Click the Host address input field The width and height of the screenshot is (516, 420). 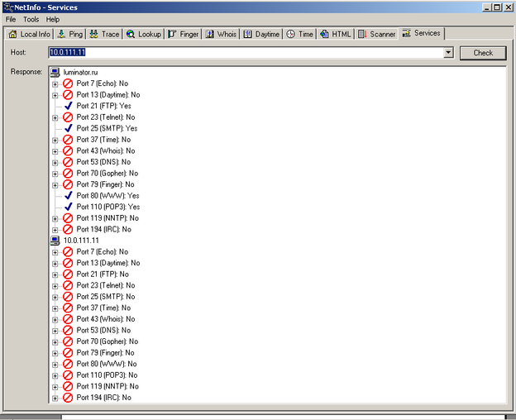tap(246, 53)
